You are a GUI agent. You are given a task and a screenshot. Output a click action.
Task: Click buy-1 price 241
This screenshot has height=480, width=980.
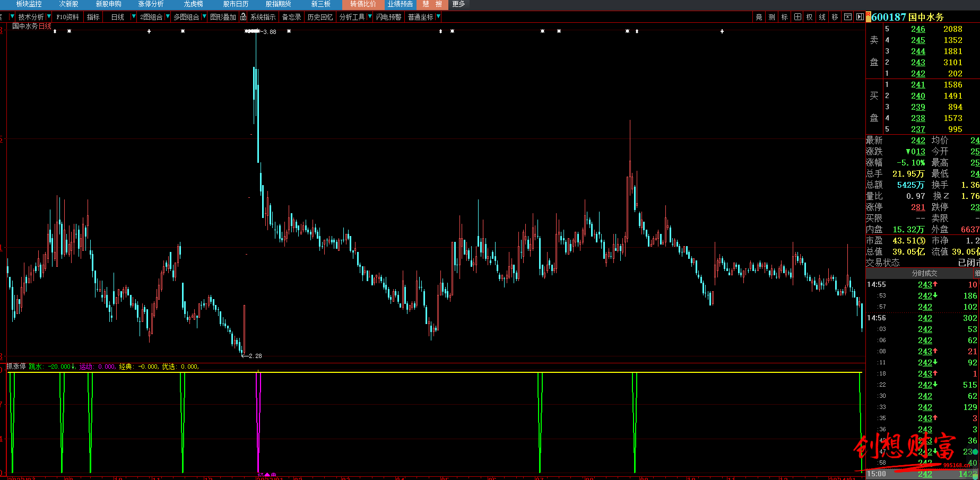[918, 85]
